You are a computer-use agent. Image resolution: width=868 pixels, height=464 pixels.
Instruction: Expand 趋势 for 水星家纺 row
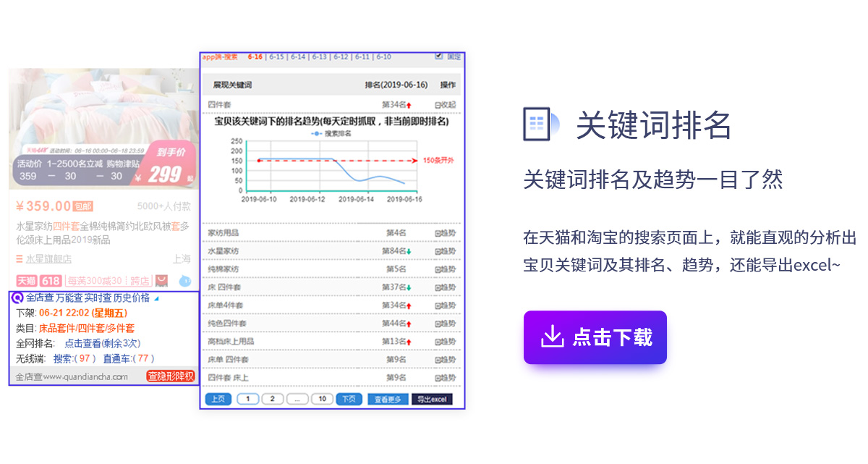click(x=445, y=251)
